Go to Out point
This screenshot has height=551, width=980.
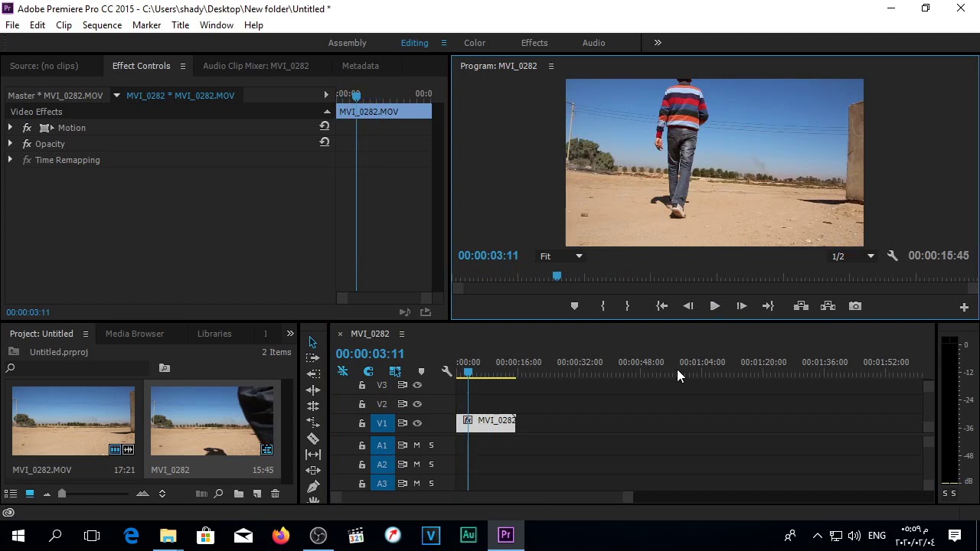(768, 306)
